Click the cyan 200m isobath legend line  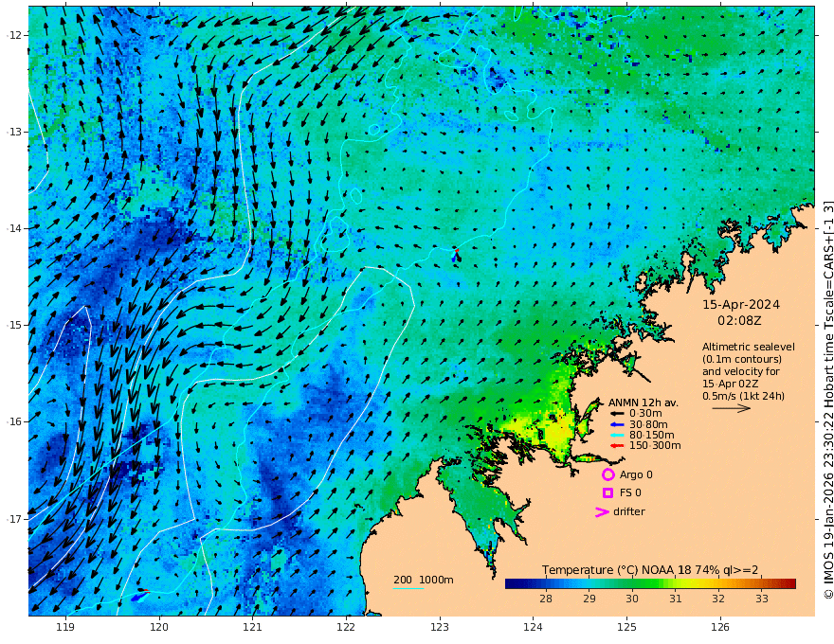(408, 588)
